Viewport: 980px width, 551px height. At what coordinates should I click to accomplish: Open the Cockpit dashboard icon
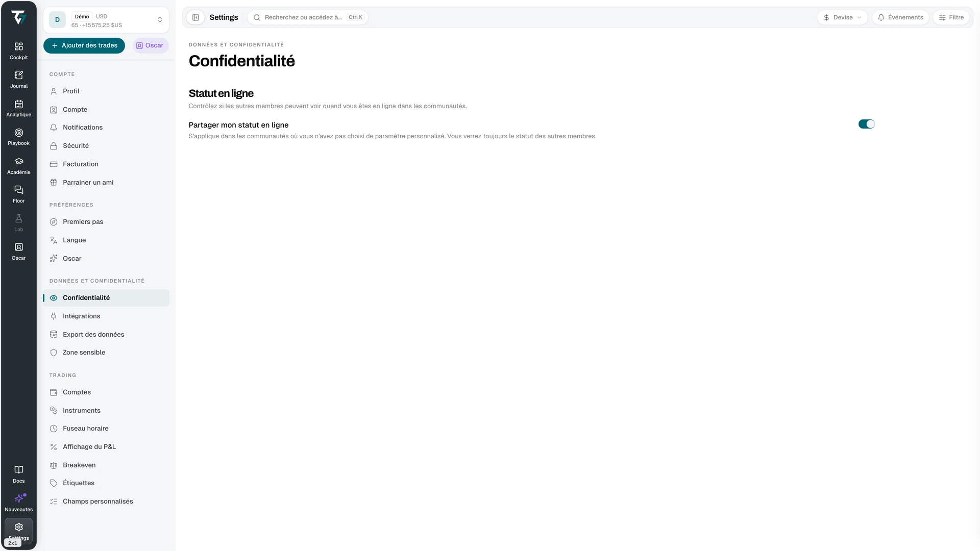pyautogui.click(x=19, y=46)
